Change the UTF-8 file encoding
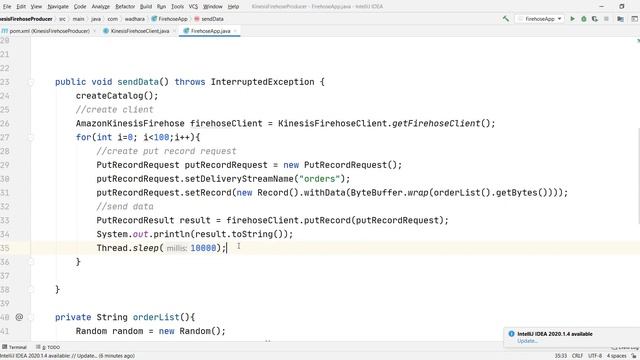 point(595,356)
